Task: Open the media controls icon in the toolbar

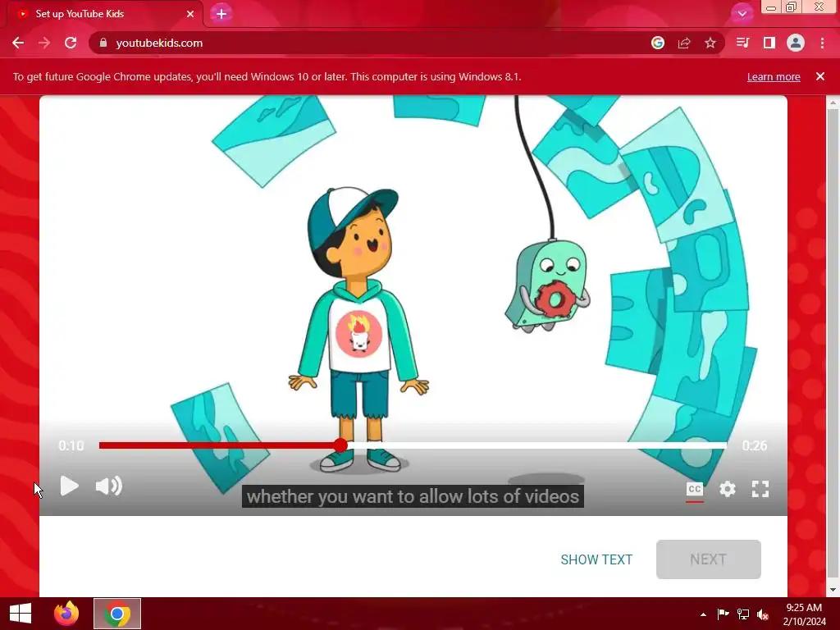Action: pyautogui.click(x=742, y=43)
